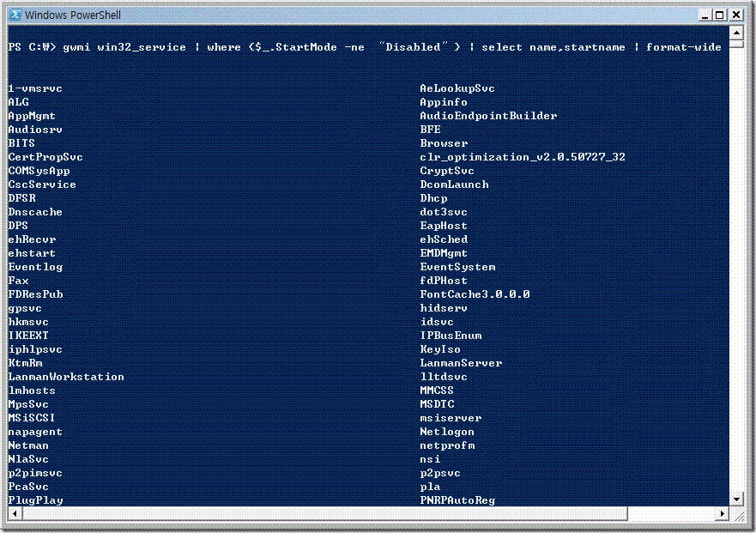756x533 pixels.
Task: Click the PlugPlay service entry
Action: [x=36, y=500]
